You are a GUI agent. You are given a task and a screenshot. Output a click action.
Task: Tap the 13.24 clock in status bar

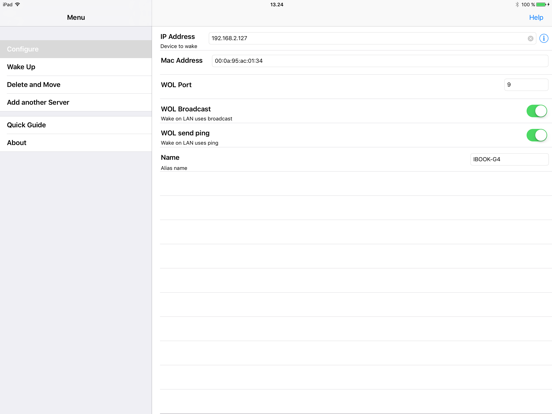tap(277, 5)
